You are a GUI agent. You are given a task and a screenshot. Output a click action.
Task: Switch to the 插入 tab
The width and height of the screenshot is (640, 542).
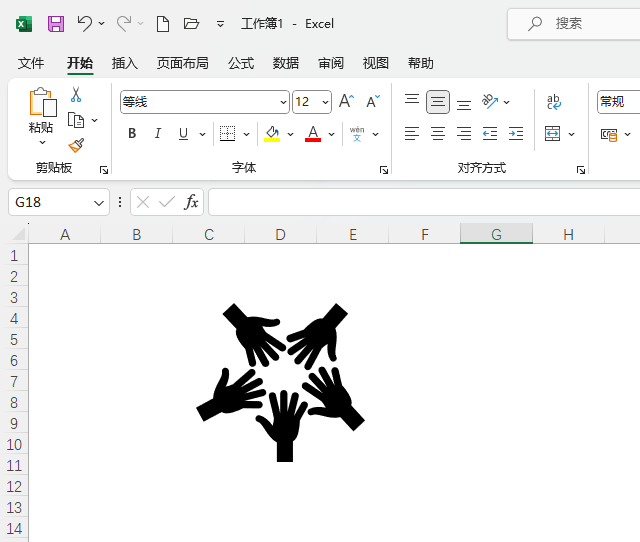tap(124, 63)
